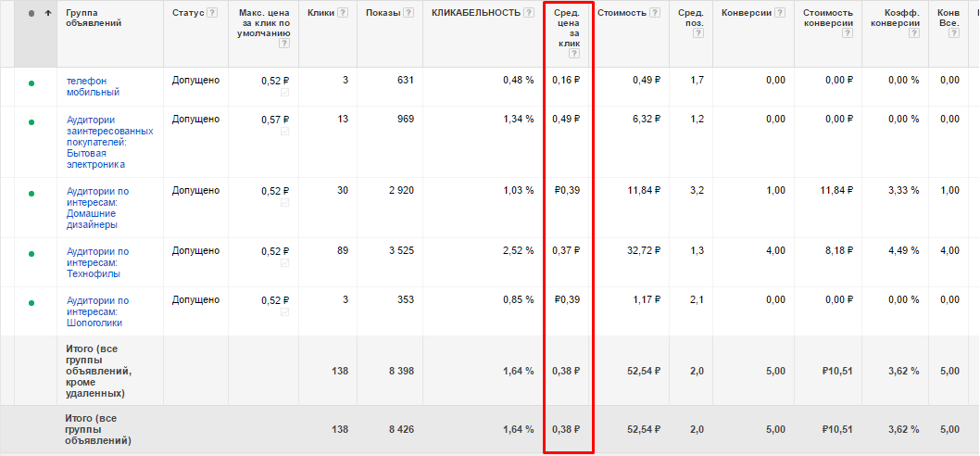This screenshot has height=456, width=980.
Task: Sort by status column arrow icon
Action: point(48,13)
